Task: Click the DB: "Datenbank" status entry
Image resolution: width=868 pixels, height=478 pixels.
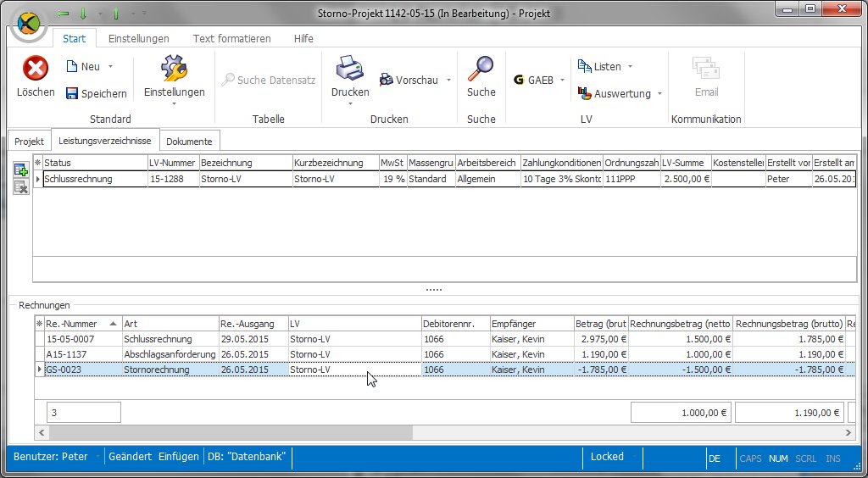Action: (x=247, y=457)
